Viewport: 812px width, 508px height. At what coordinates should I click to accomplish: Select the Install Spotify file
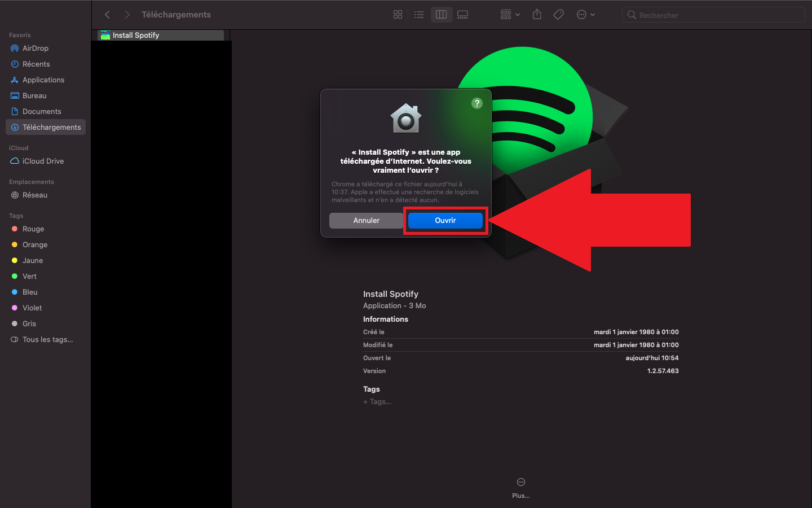[161, 35]
